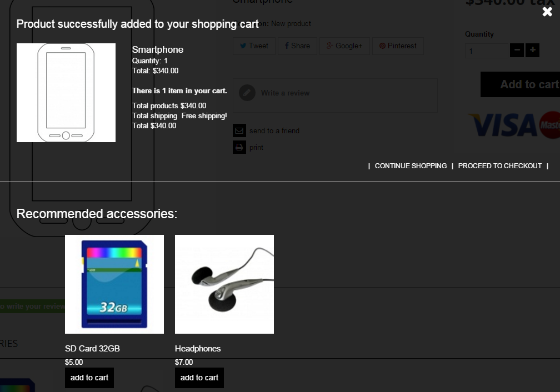
Task: Click the Smartphone image in the popup
Action: click(x=66, y=93)
